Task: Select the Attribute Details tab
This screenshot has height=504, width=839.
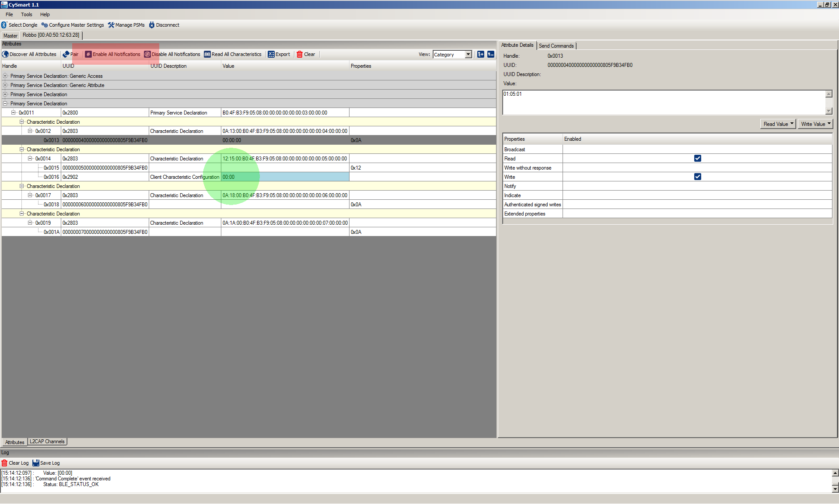Action: [x=517, y=45]
